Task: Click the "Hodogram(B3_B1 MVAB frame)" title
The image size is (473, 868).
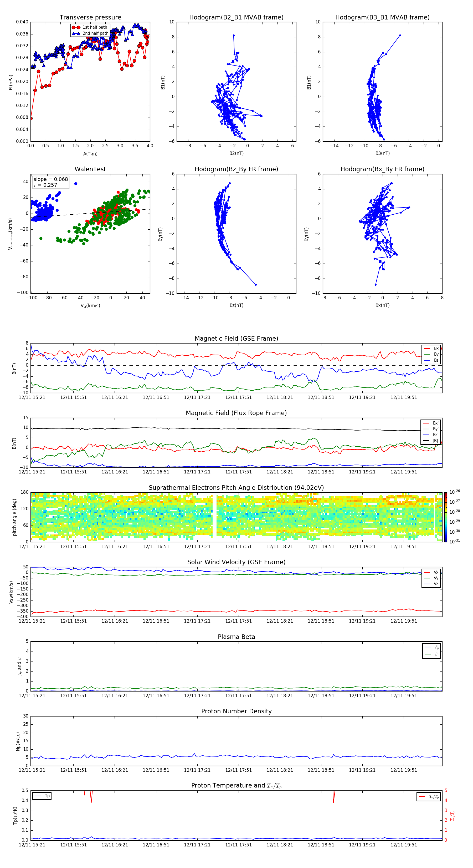Action: [382, 18]
